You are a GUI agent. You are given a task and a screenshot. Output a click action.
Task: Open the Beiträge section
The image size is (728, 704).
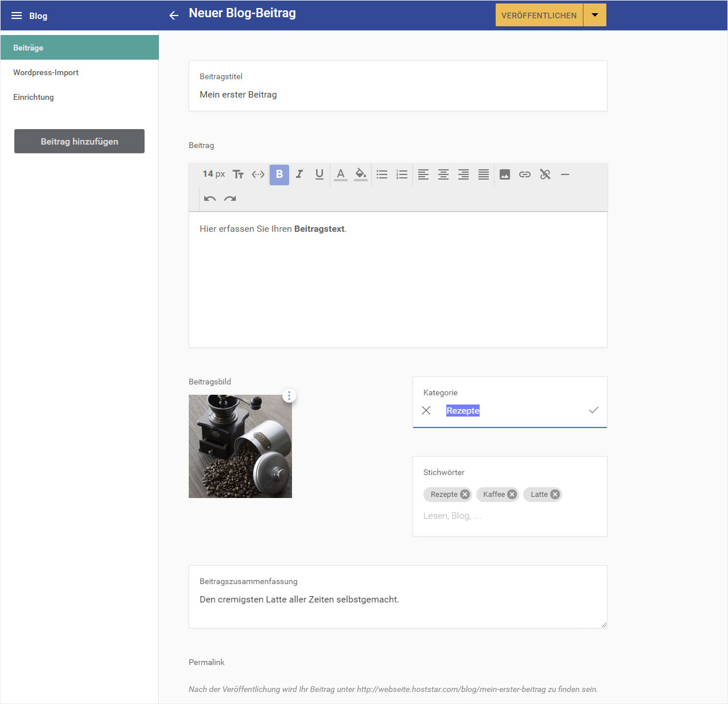[80, 48]
